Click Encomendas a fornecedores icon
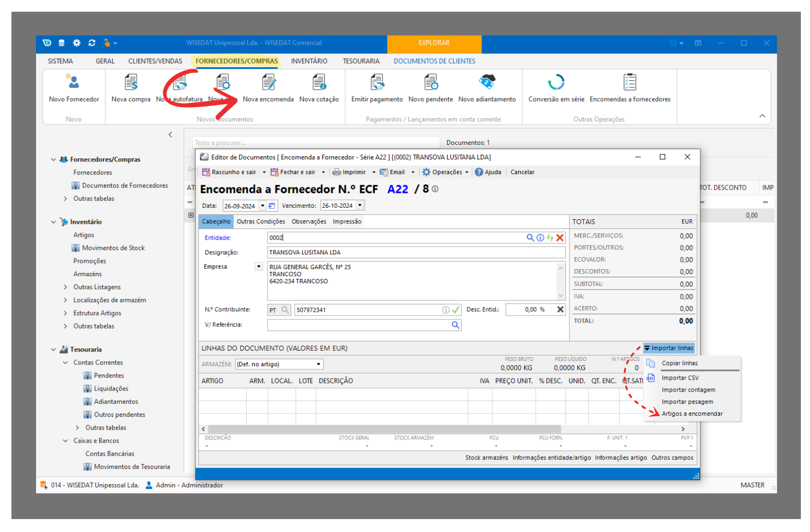Viewport: 810px width, 532px height. (630, 82)
